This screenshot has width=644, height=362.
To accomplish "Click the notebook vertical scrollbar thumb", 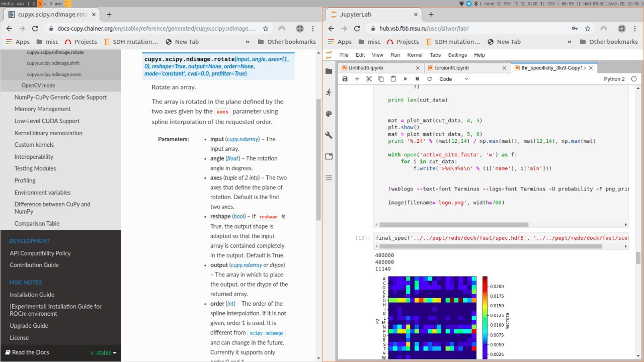I will click(x=638, y=258).
